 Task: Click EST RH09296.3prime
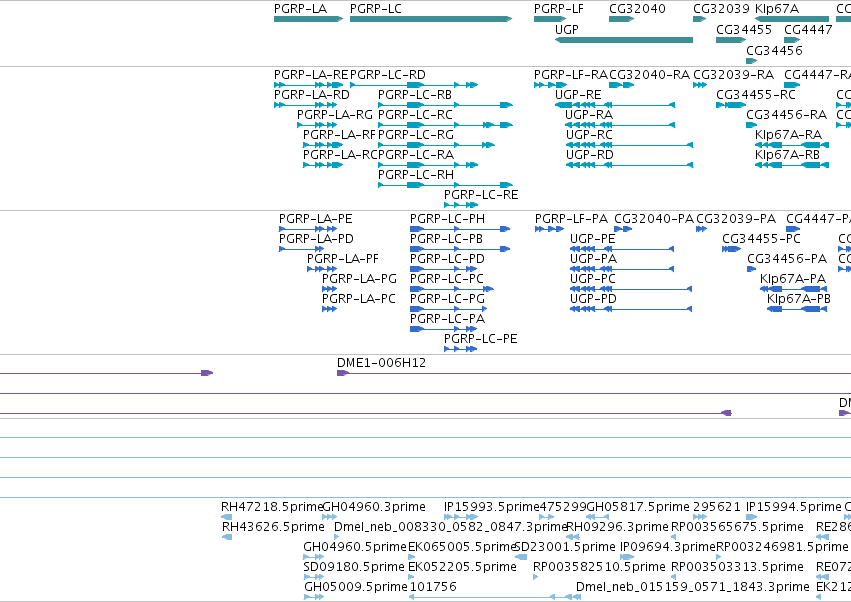[x=571, y=537]
